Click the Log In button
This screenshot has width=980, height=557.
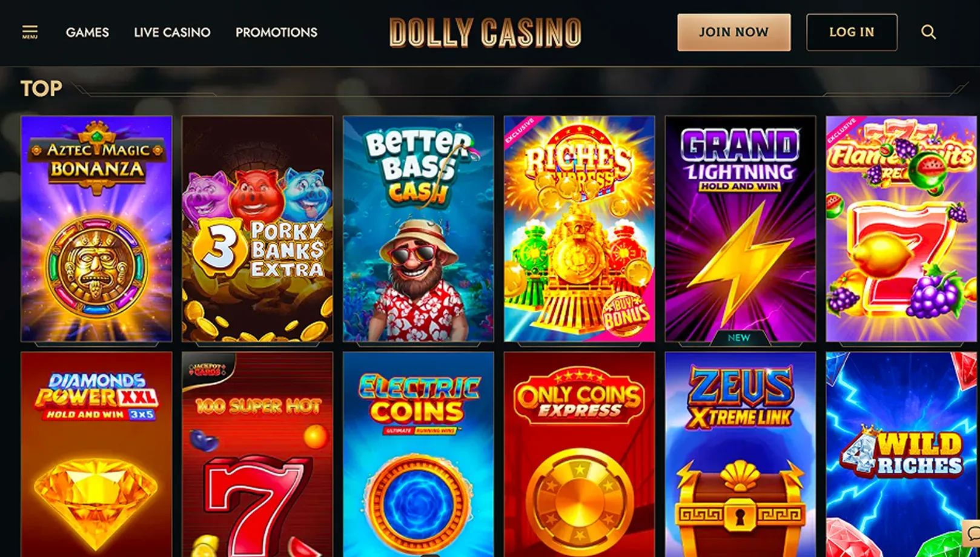point(852,32)
